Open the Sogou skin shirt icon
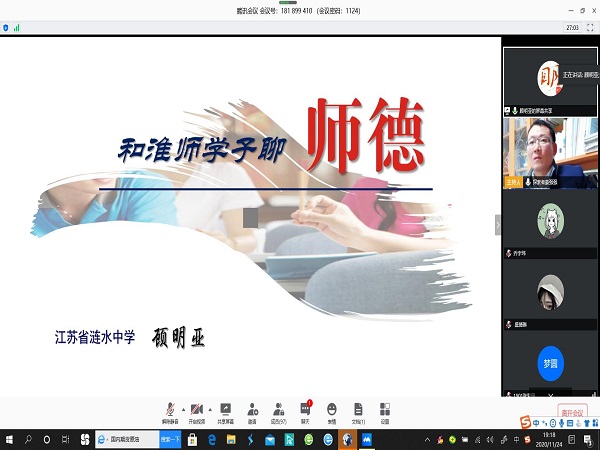Screen dimensions: 600x450 point(587,423)
